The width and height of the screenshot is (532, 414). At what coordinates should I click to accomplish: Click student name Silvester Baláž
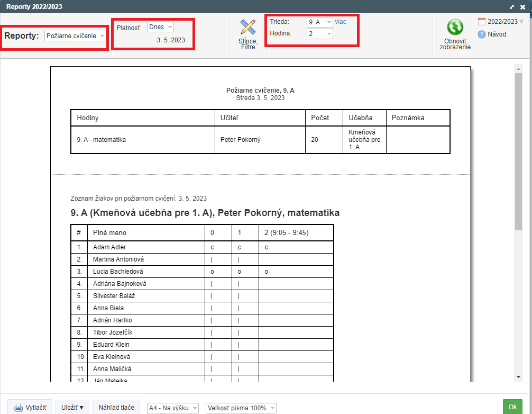point(114,296)
